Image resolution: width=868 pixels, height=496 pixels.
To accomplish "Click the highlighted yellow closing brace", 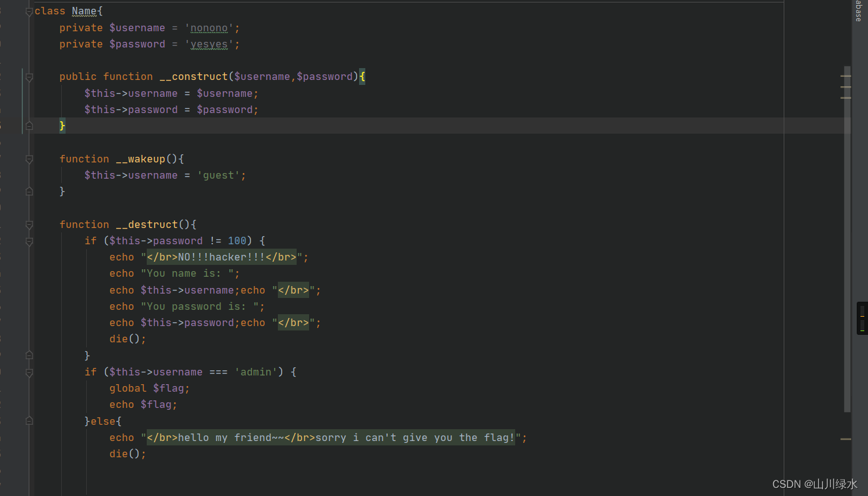I will pos(62,126).
